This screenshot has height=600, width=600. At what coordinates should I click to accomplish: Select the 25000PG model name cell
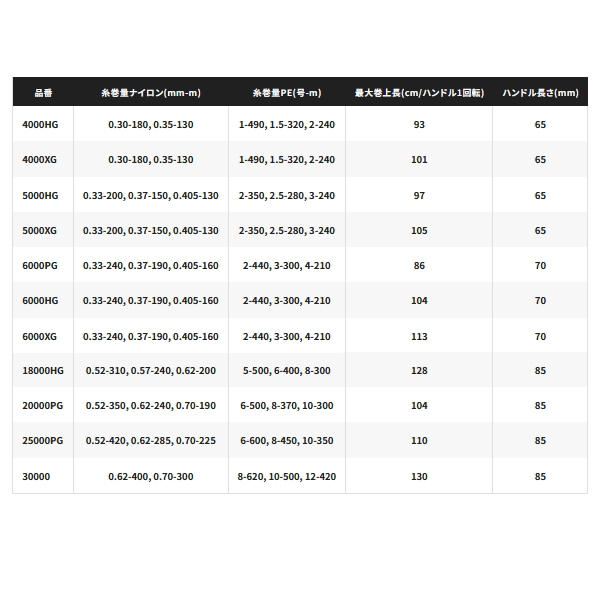pos(41,443)
